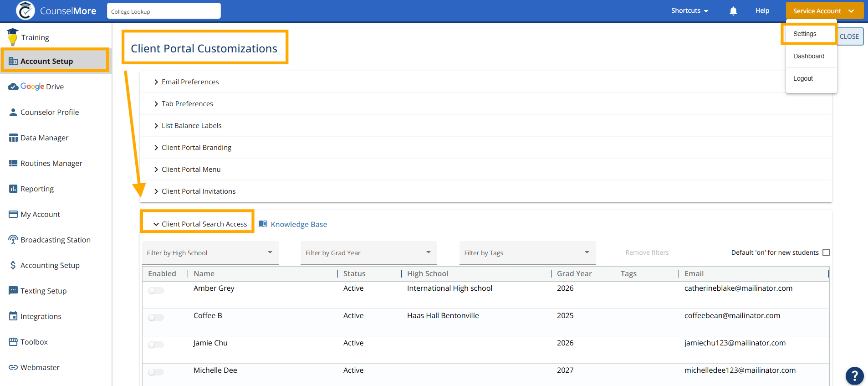This screenshot has height=386, width=868.
Task: Enable search access for Jamie Chu
Action: 156,345
